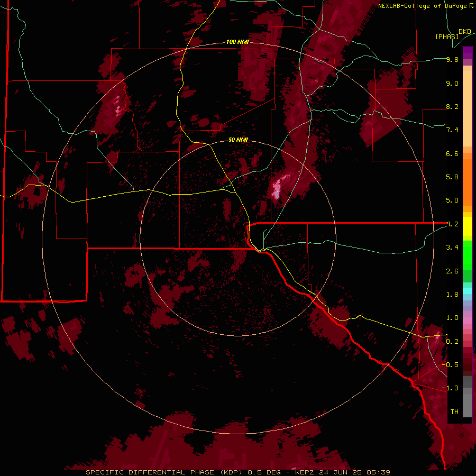Click the 3.4 scale value

click(x=452, y=248)
